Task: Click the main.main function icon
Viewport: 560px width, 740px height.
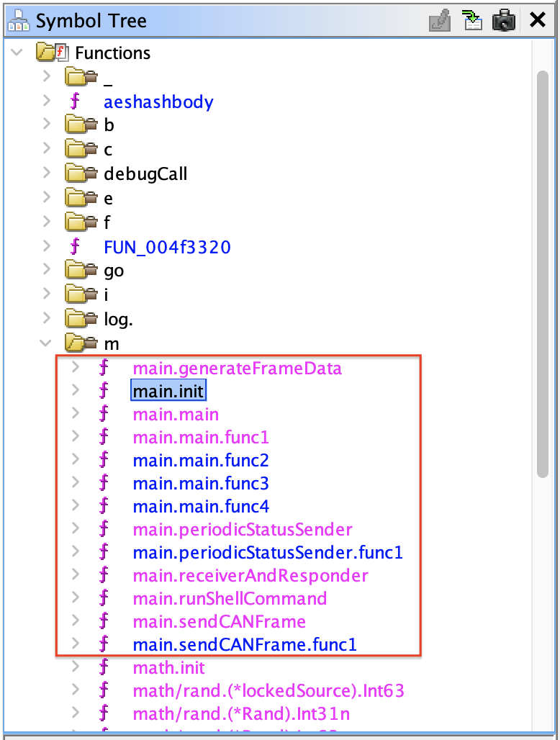Action: [x=104, y=413]
